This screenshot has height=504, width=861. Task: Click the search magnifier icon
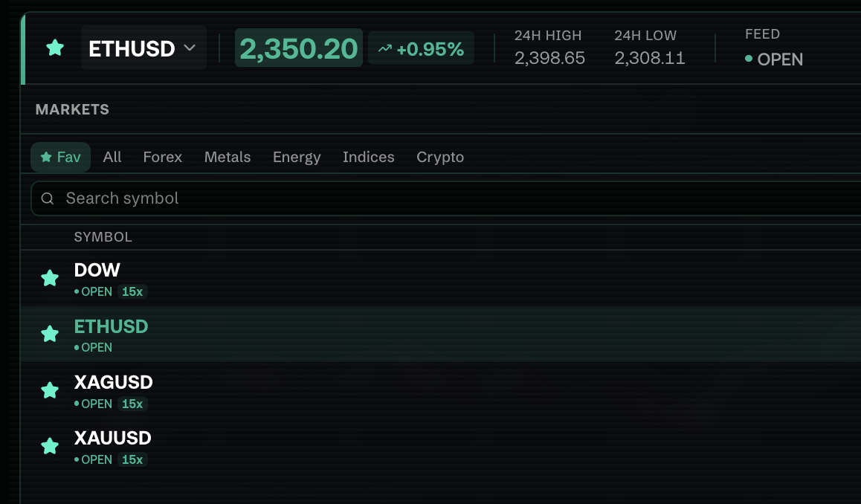tap(48, 198)
